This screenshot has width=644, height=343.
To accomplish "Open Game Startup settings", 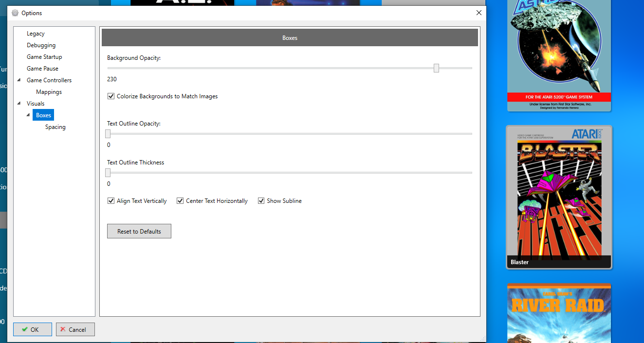I will pos(44,57).
